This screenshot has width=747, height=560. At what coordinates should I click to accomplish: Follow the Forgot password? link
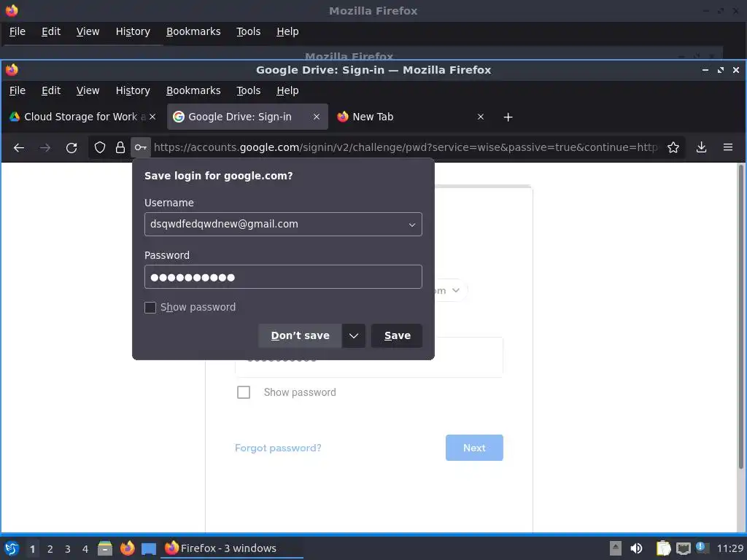pyautogui.click(x=278, y=448)
